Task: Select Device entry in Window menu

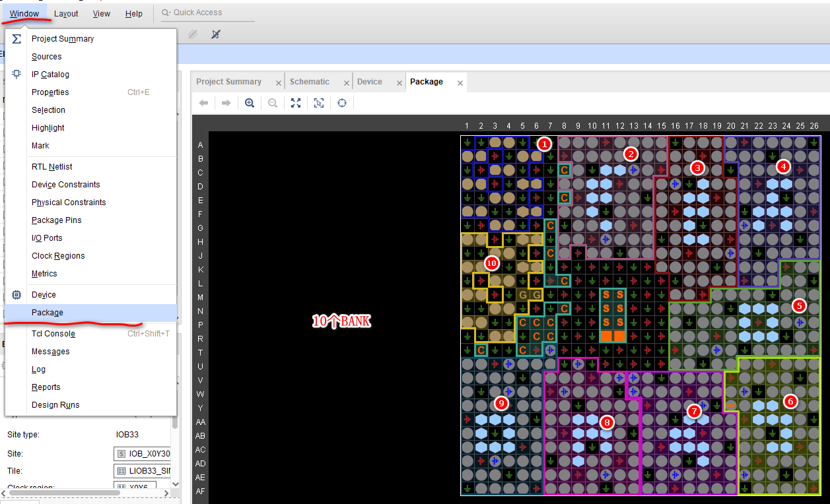Action: pos(90,295)
